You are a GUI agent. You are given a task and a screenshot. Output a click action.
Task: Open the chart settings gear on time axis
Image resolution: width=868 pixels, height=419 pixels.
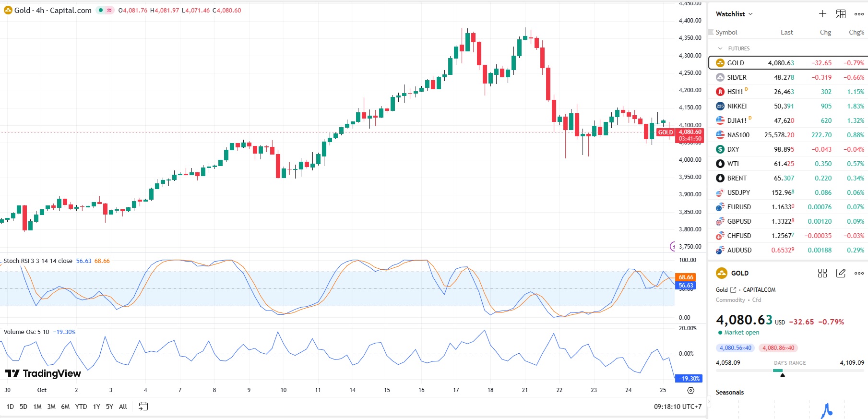690,390
